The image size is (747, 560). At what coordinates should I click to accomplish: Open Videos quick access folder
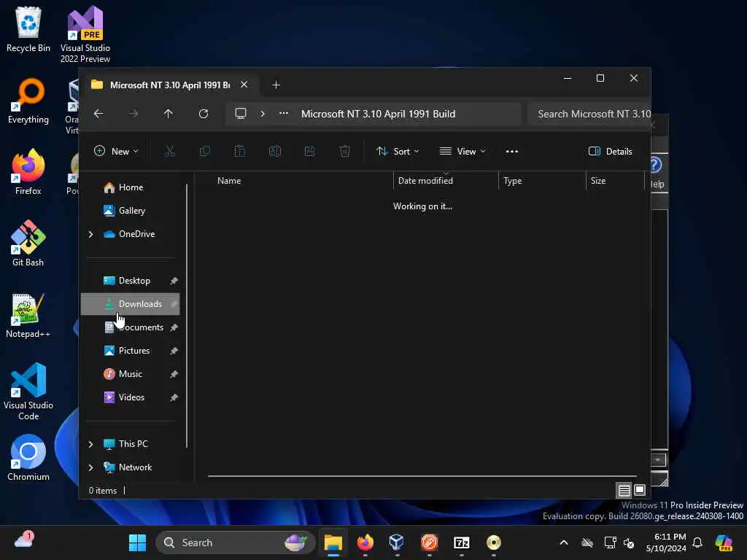(x=131, y=397)
